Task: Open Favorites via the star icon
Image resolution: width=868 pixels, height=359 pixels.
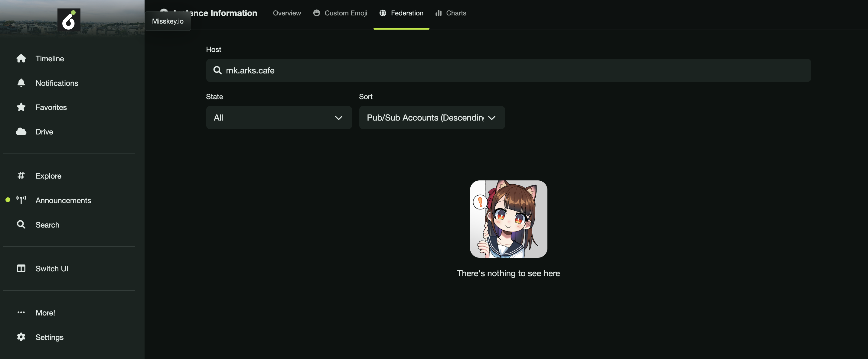Action: [21, 107]
